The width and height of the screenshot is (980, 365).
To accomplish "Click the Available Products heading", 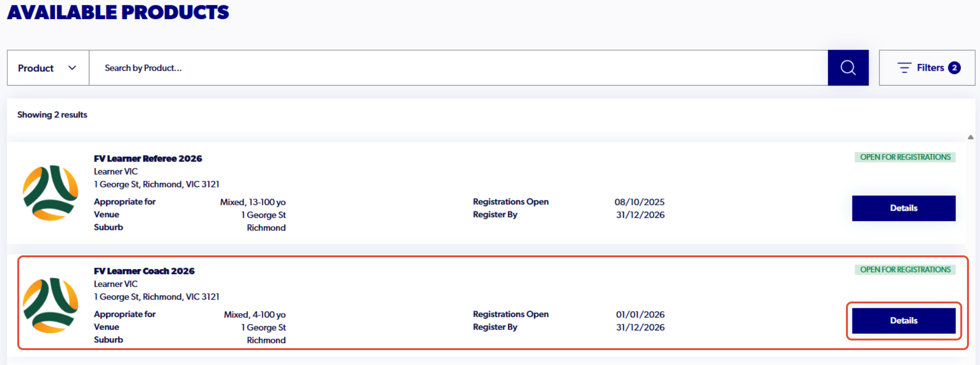I will point(118,12).
